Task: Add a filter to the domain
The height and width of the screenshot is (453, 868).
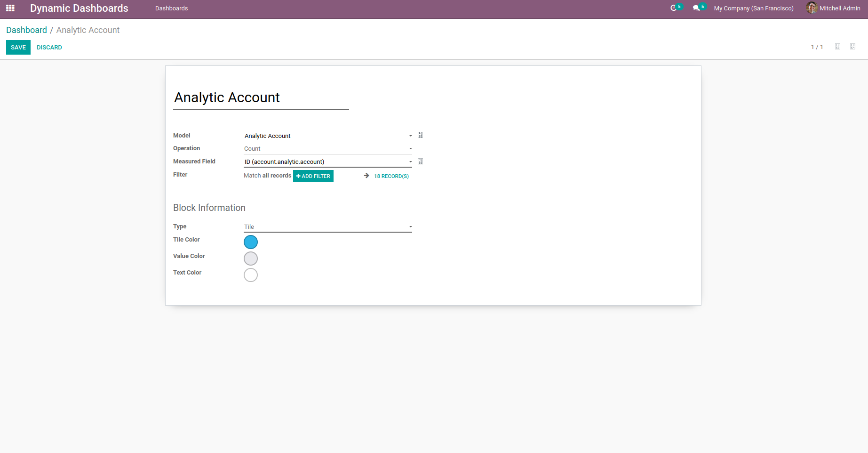Action: point(313,176)
